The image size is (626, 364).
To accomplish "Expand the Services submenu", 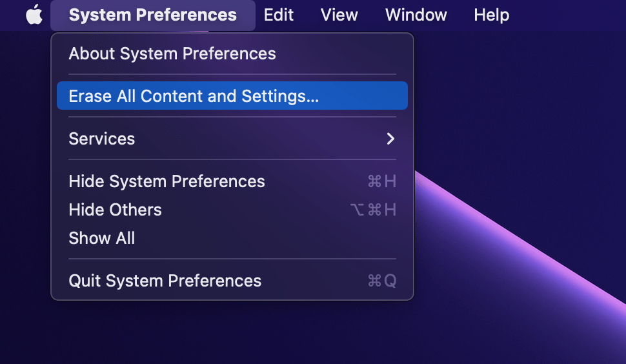I will tap(232, 139).
